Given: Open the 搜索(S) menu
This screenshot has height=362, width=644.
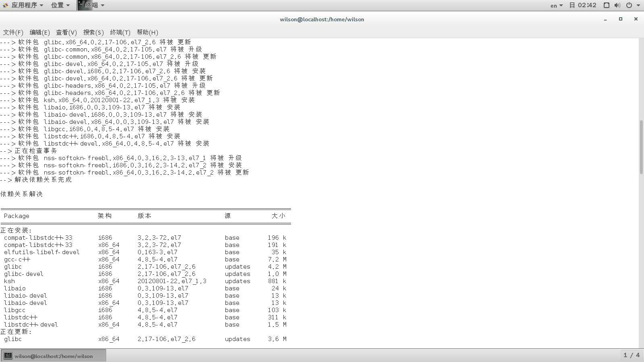Looking at the screenshot, I should click(93, 32).
